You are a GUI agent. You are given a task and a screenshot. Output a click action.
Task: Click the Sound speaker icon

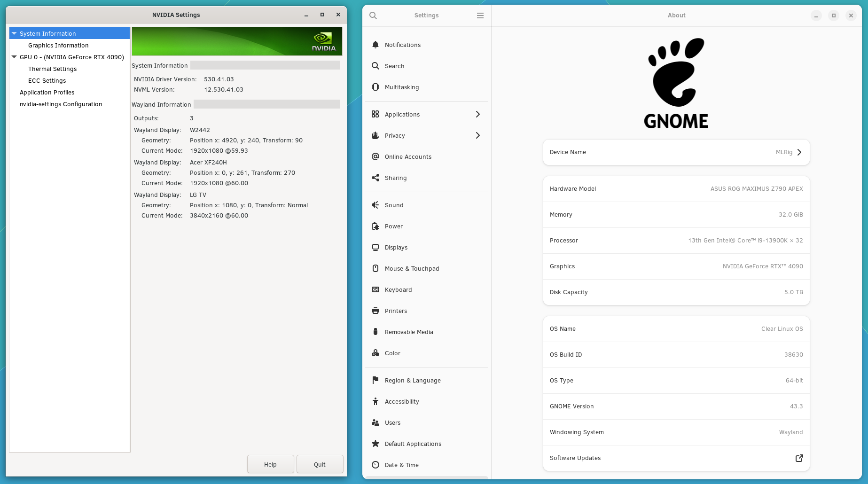(x=375, y=205)
